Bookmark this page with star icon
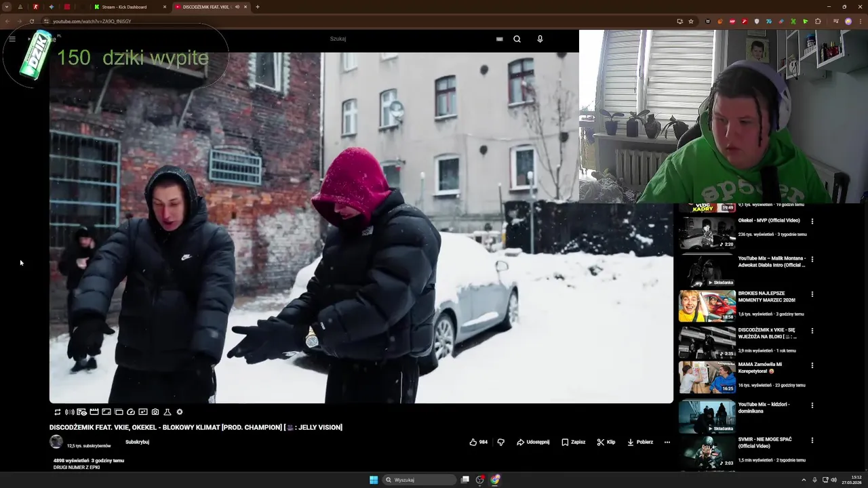Screen dimensions: 868x488 click(691, 21)
